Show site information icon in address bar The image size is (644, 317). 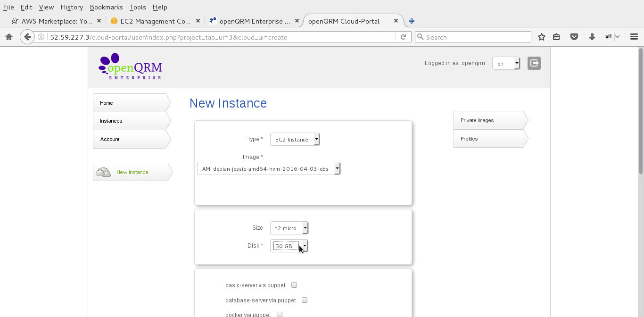(x=41, y=37)
